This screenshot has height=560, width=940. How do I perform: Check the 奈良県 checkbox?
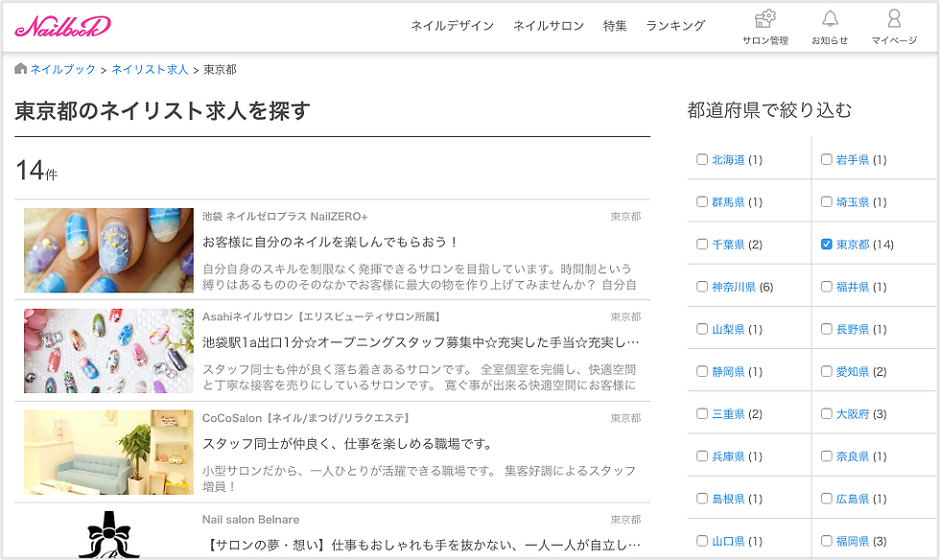point(826,455)
